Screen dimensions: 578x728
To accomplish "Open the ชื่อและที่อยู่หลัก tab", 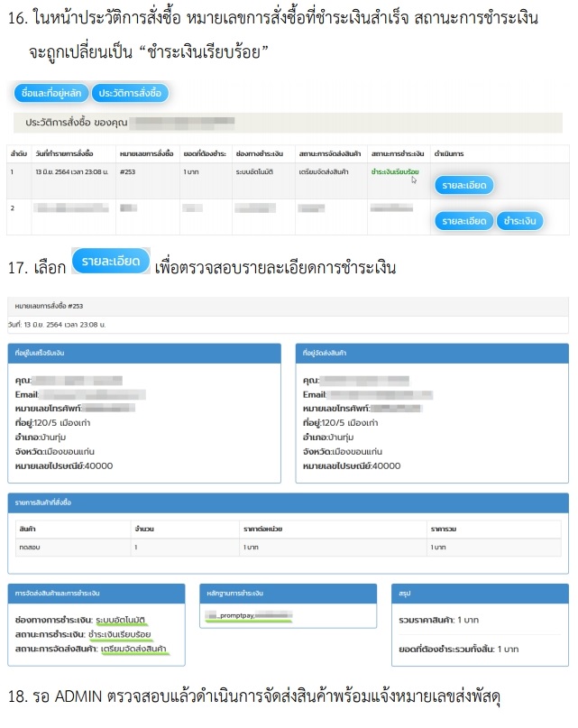I will [51, 93].
